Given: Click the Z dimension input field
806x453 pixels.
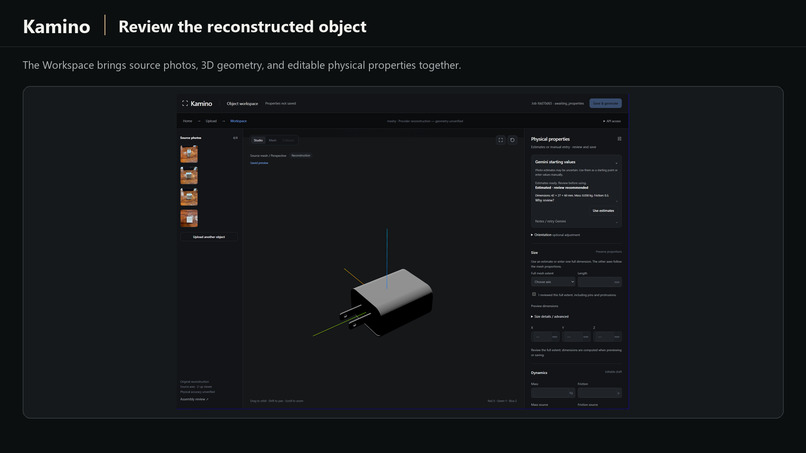Looking at the screenshot, I should tap(607, 337).
